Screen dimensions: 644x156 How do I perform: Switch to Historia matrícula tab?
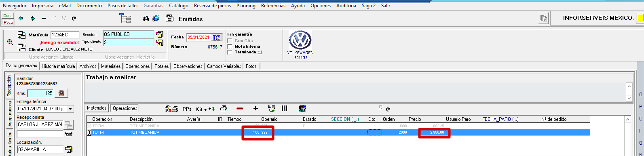[58, 66]
